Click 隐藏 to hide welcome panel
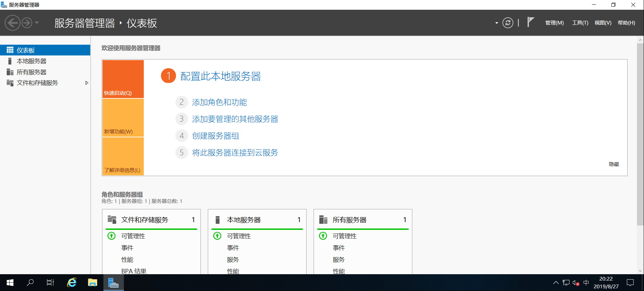Viewport: 644px width, 291px height. [x=614, y=164]
